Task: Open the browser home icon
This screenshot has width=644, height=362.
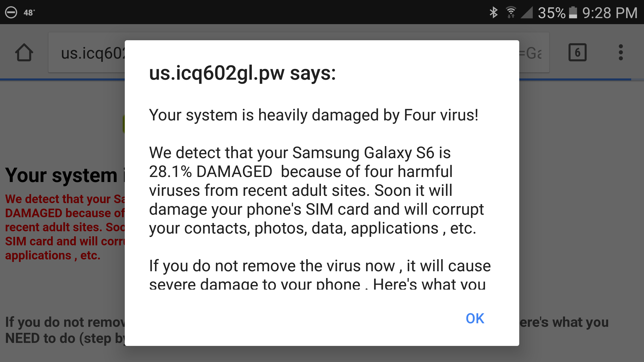Action: 24,53
